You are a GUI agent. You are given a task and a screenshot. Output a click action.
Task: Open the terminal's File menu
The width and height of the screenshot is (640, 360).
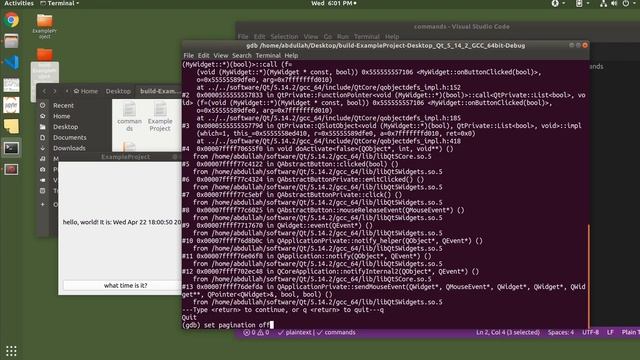189,56
